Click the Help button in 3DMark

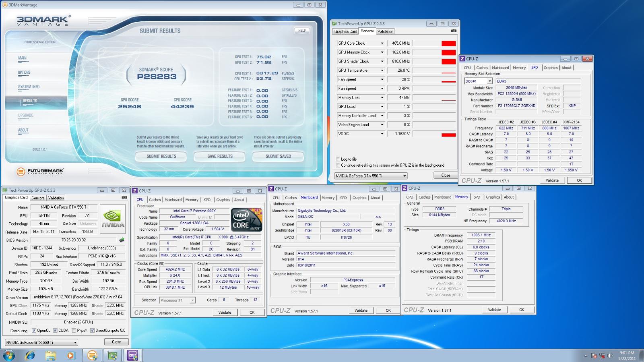302,31
